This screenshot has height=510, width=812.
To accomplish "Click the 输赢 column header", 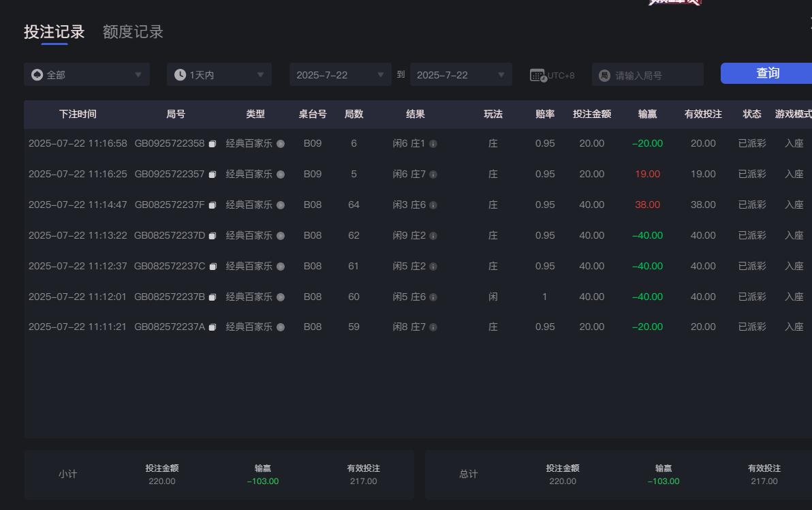I will (x=646, y=114).
